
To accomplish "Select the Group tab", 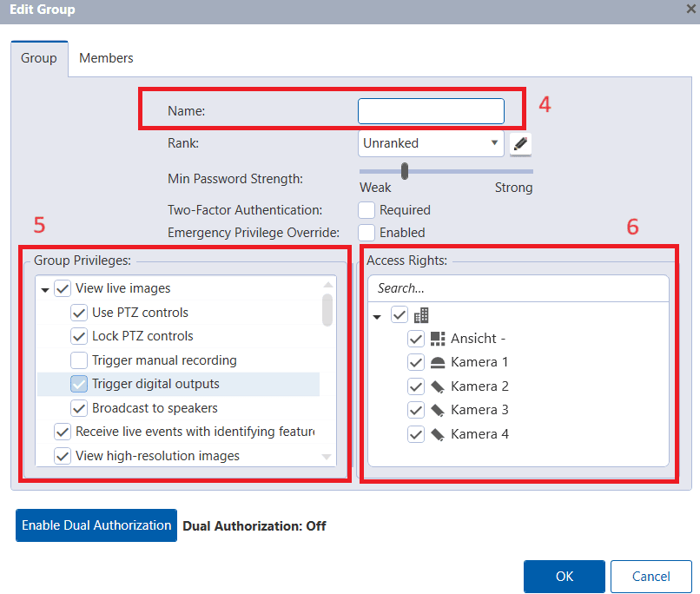I will coord(38,57).
